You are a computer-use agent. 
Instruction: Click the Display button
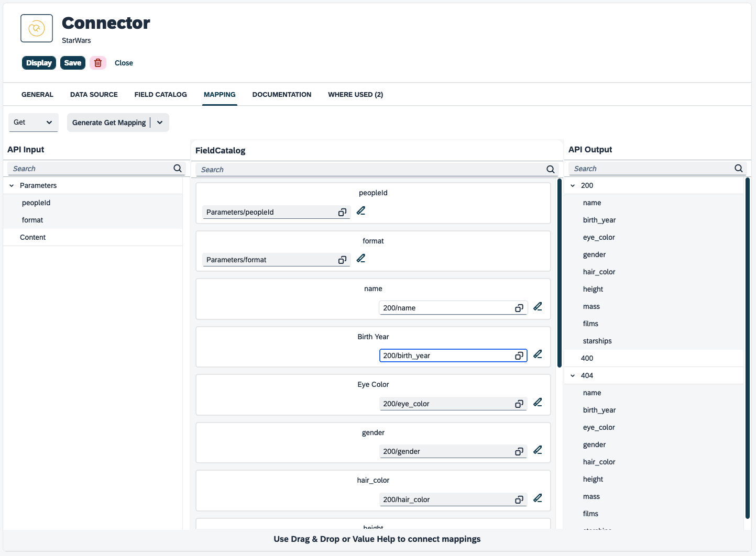39,63
